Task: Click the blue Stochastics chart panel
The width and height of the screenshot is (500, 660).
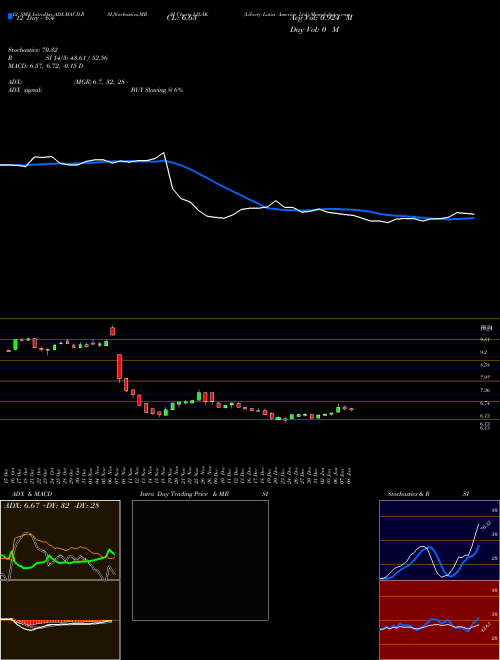Action: pos(439,540)
